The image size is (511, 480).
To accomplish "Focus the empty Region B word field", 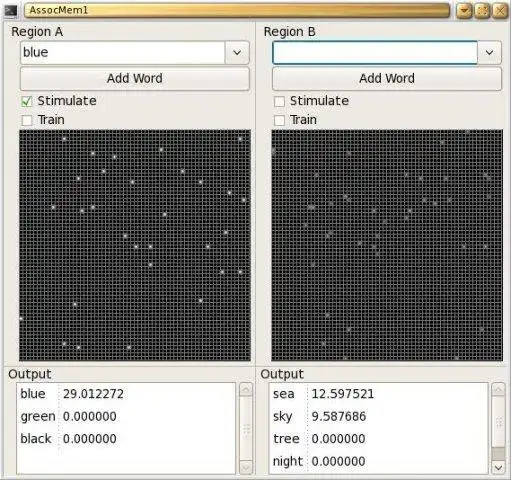I will pos(375,53).
